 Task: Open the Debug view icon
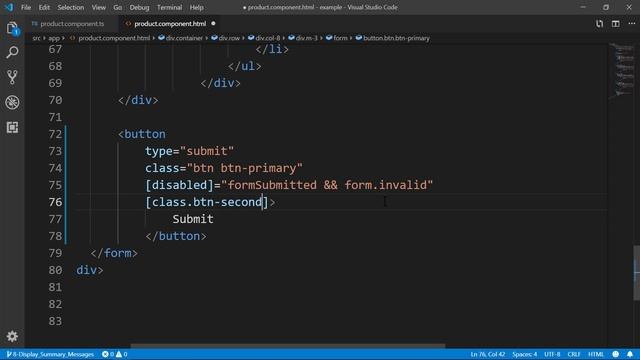[12, 102]
